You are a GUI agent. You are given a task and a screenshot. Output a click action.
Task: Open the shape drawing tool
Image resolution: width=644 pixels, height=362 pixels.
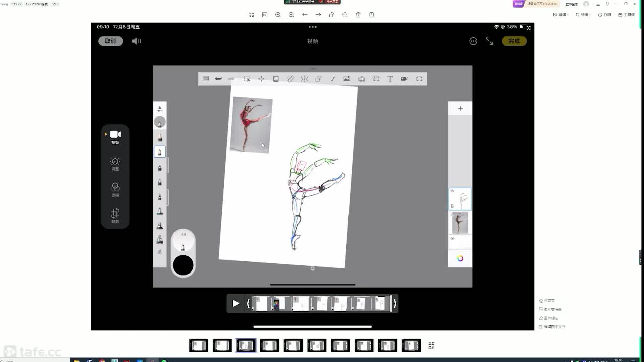(318, 79)
